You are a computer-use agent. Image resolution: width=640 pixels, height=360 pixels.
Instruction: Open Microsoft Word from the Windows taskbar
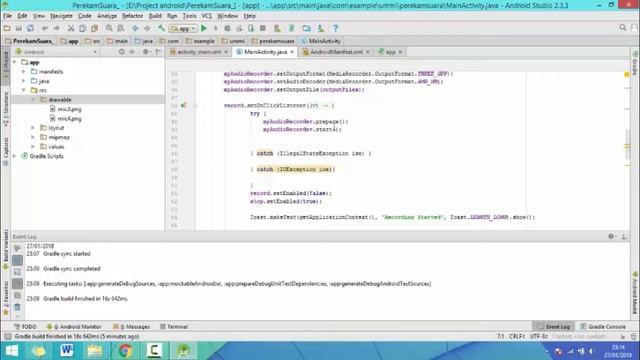point(67,351)
